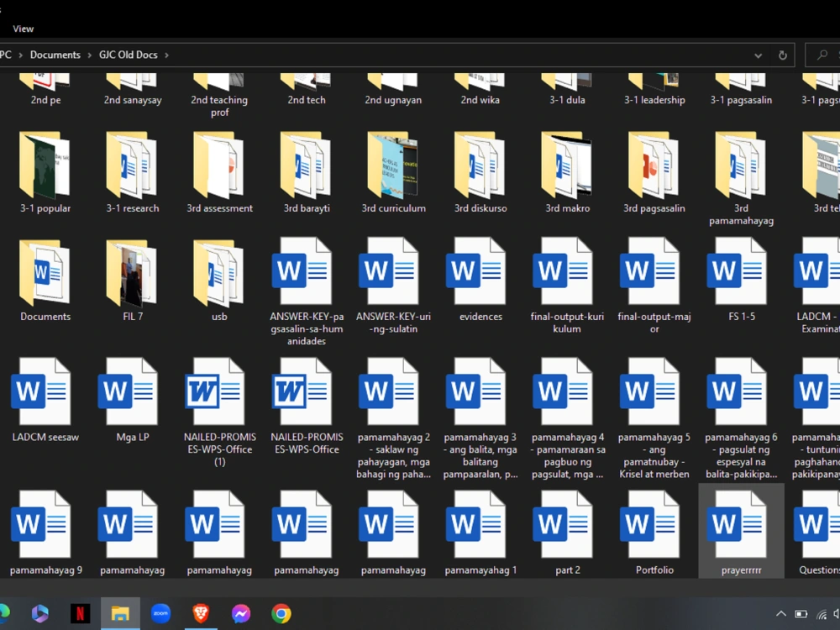840x630 pixels.
Task: Click the battery status icon
Action: (801, 614)
